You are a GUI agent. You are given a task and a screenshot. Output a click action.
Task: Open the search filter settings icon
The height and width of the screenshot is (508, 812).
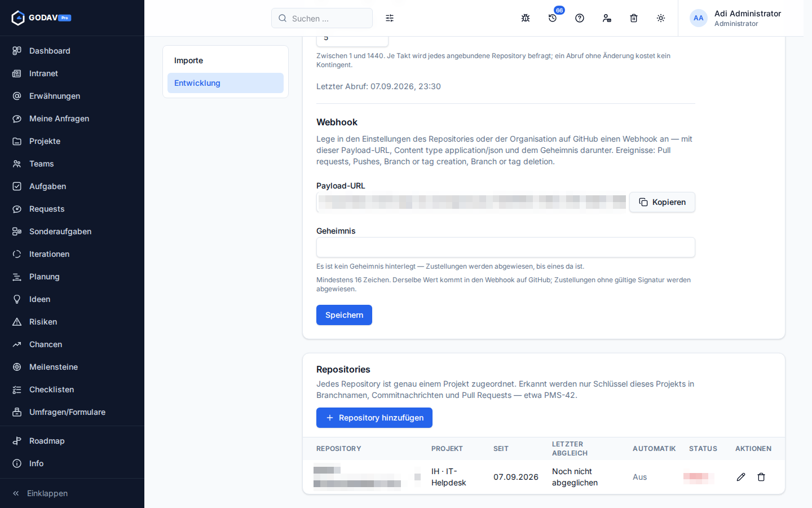point(390,18)
